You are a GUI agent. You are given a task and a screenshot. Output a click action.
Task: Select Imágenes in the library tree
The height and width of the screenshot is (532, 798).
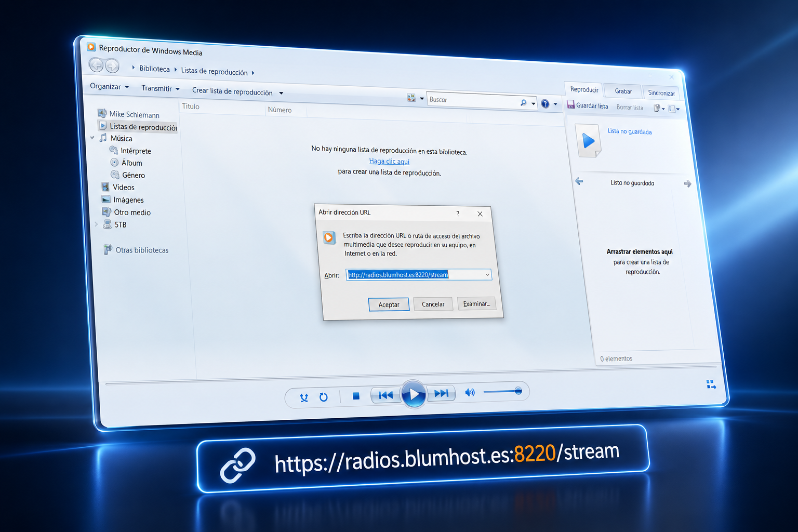123,199
